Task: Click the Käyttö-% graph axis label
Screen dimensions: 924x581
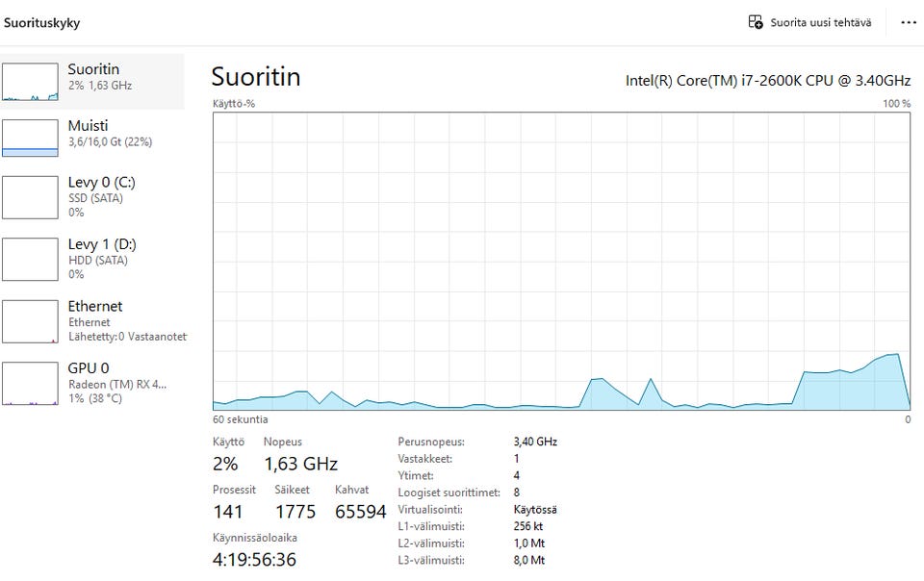Action: [x=234, y=104]
